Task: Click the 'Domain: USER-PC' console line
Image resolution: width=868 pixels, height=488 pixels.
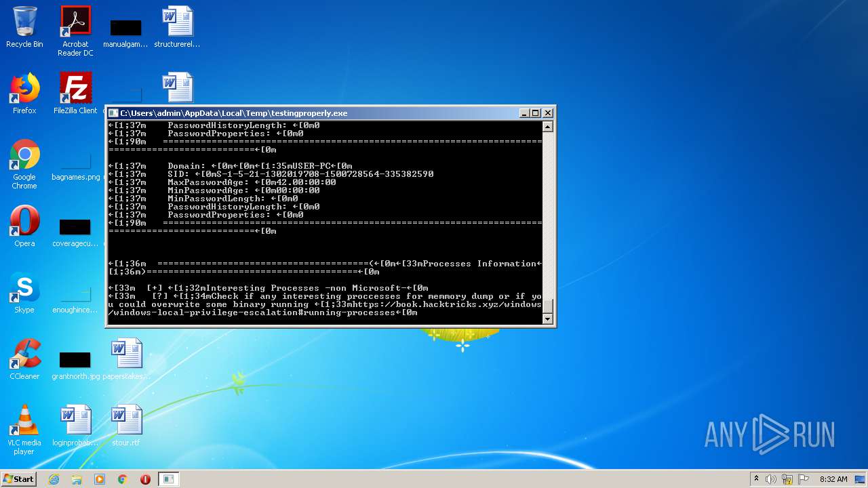Action: 231,166
